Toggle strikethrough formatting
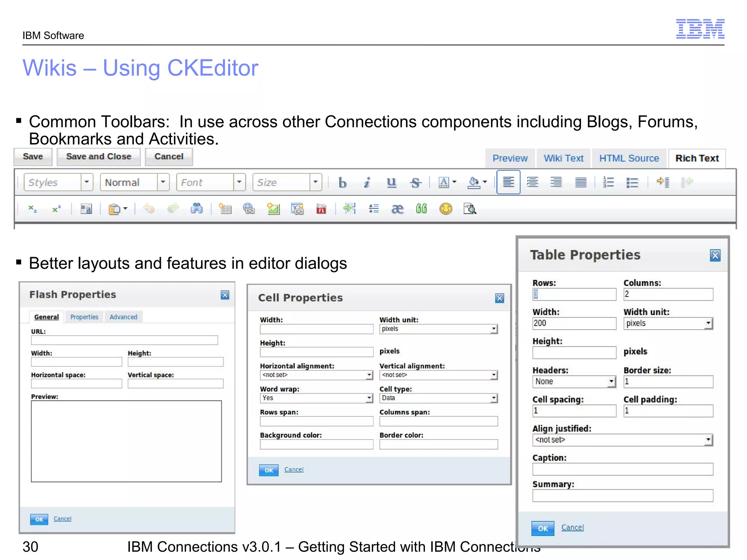Screen dimensions: 747x560 (415, 182)
